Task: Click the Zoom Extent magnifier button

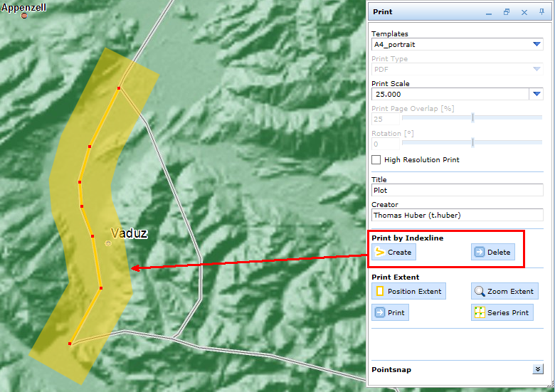Action: [504, 291]
